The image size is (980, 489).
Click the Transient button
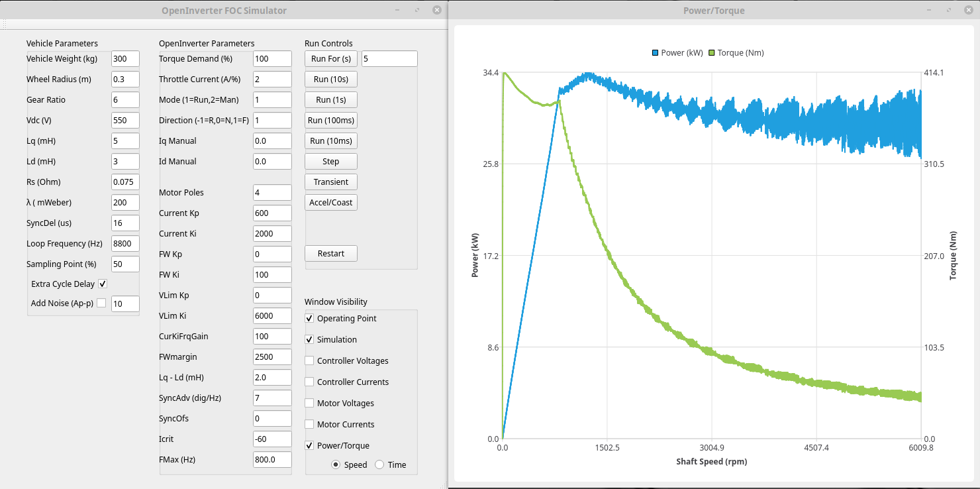click(x=330, y=182)
